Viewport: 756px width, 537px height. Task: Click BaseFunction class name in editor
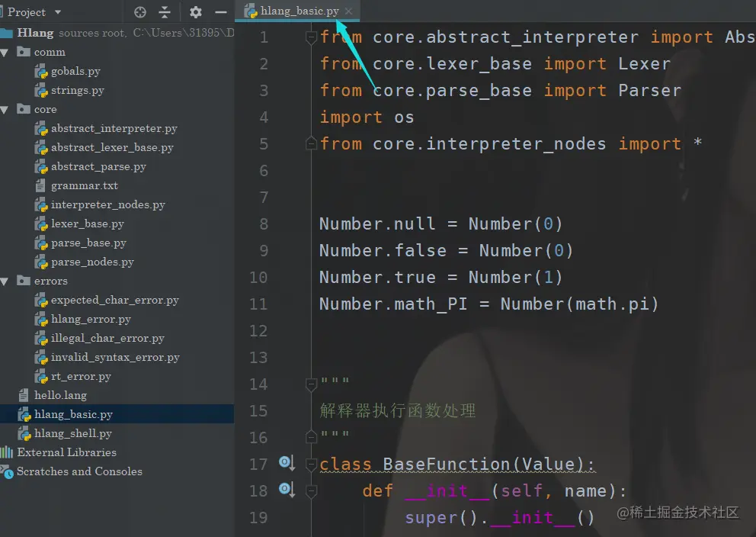[x=446, y=464]
